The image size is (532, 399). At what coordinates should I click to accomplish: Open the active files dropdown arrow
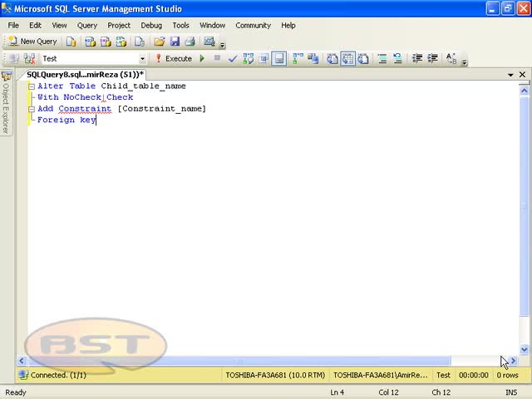click(510, 75)
